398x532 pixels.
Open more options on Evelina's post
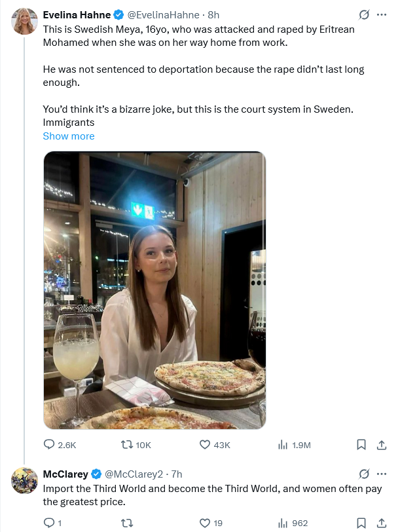pyautogui.click(x=382, y=15)
